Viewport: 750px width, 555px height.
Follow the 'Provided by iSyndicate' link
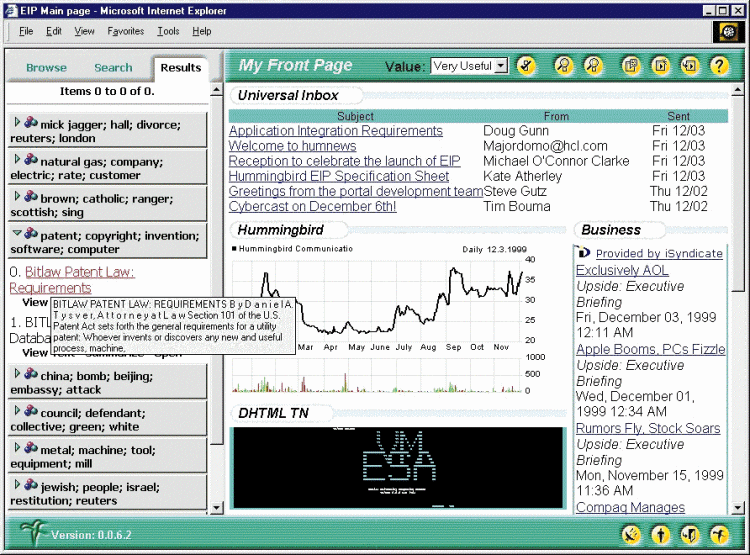[x=659, y=254]
